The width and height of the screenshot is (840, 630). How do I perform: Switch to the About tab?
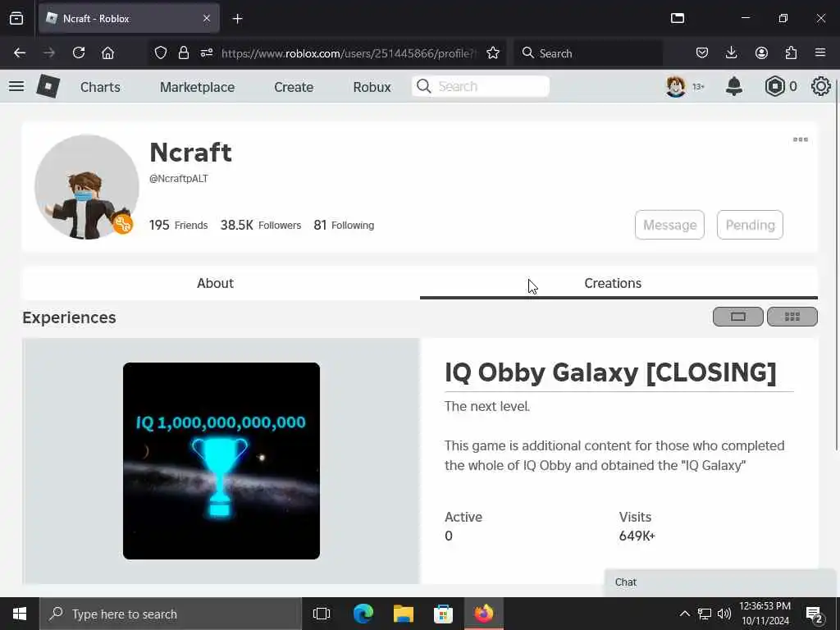coord(216,283)
